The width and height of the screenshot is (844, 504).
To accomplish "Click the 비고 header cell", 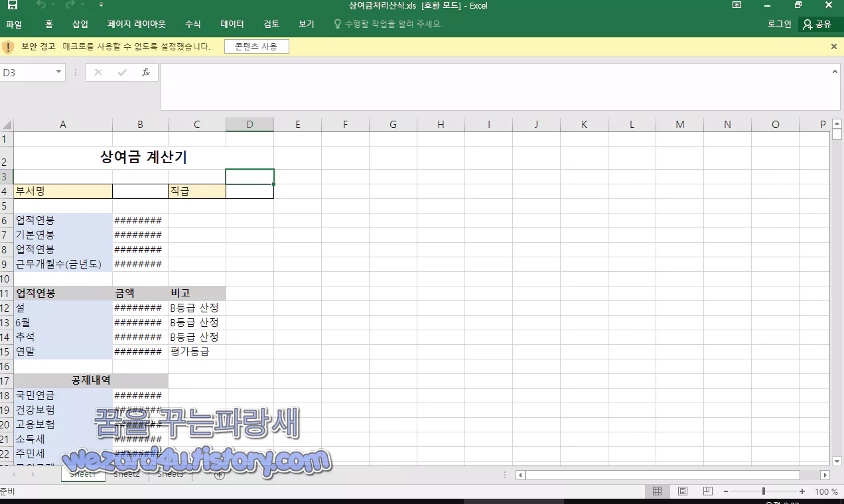I will pos(196,293).
